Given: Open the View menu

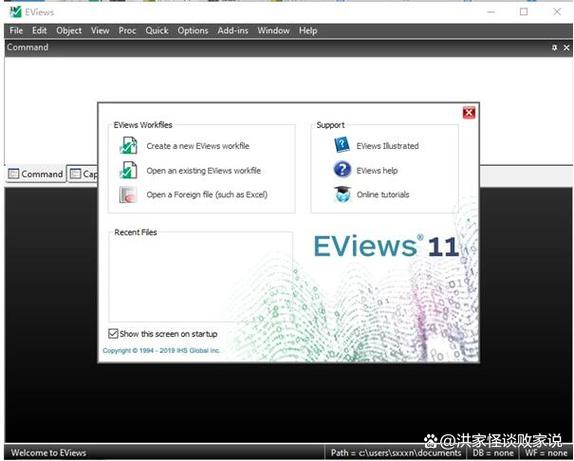Looking at the screenshot, I should click(x=100, y=31).
